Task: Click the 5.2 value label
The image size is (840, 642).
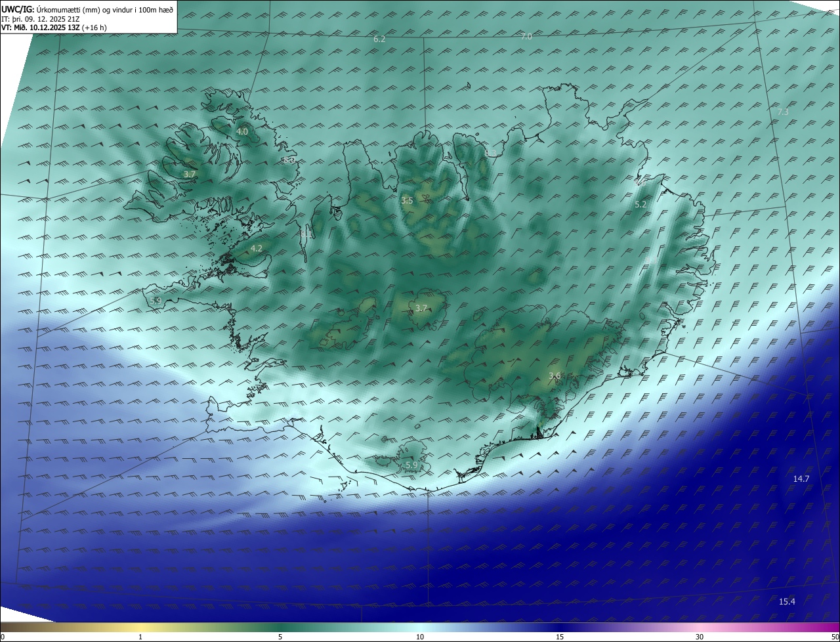Action: (x=640, y=205)
